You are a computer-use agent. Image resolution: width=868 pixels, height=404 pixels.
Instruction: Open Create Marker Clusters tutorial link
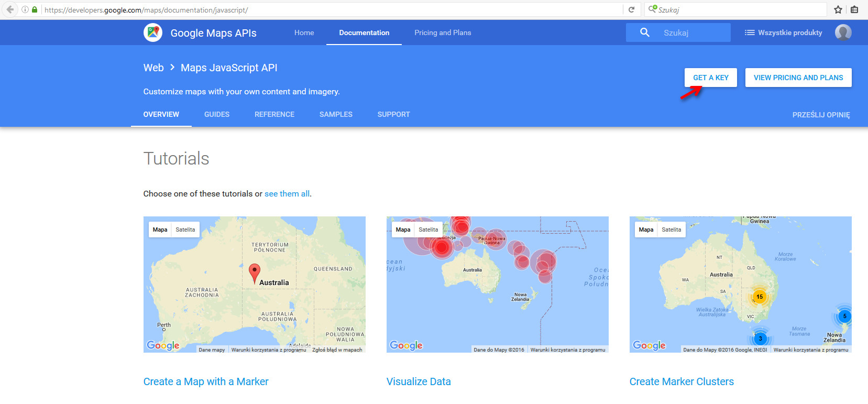(682, 381)
